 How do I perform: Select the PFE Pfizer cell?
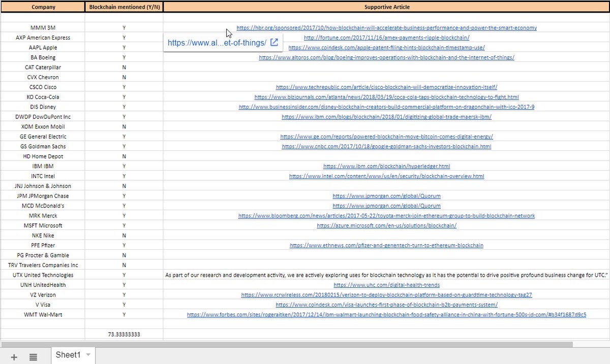tap(43, 246)
